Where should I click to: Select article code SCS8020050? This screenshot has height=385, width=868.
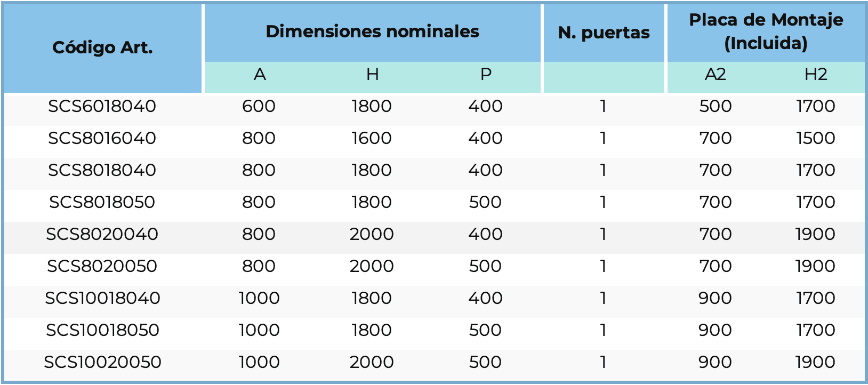pyautogui.click(x=102, y=267)
